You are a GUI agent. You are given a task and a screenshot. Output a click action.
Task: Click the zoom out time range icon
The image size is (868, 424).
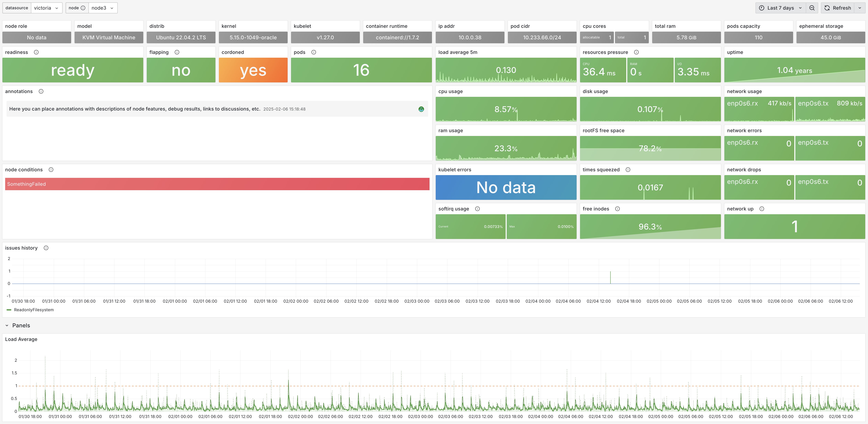pyautogui.click(x=812, y=8)
